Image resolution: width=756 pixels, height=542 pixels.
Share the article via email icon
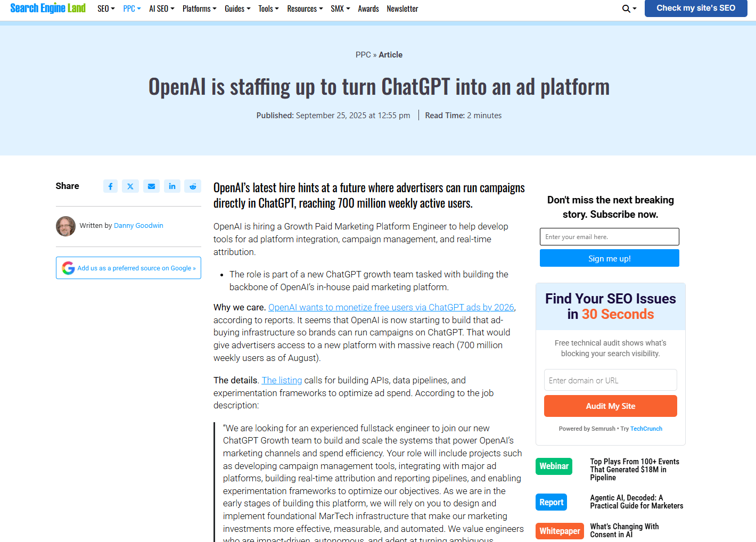pos(151,186)
